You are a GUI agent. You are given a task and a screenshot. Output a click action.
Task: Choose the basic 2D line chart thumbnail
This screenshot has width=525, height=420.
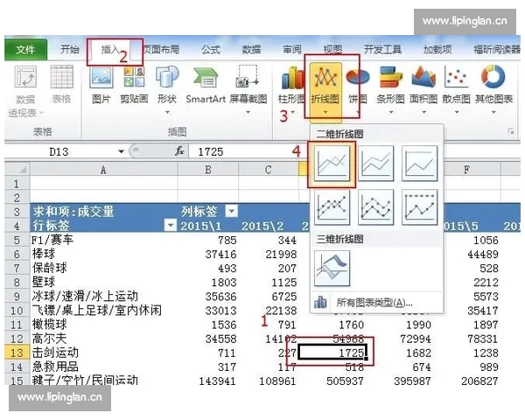point(332,164)
